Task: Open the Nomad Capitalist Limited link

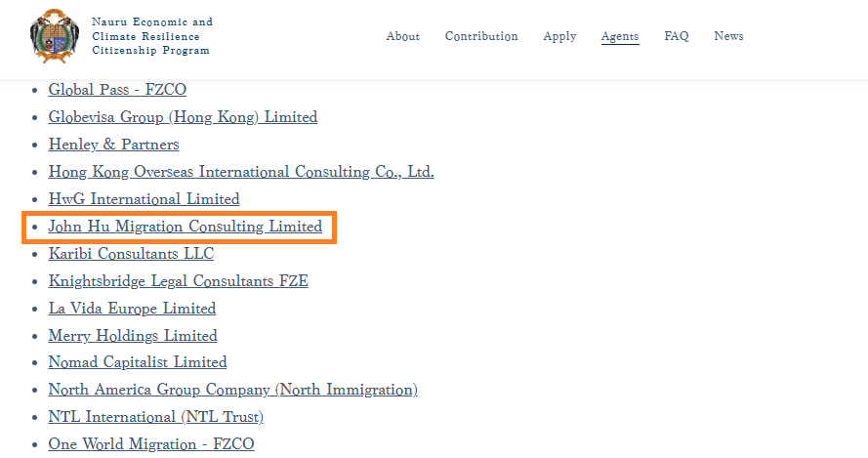Action: [138, 362]
